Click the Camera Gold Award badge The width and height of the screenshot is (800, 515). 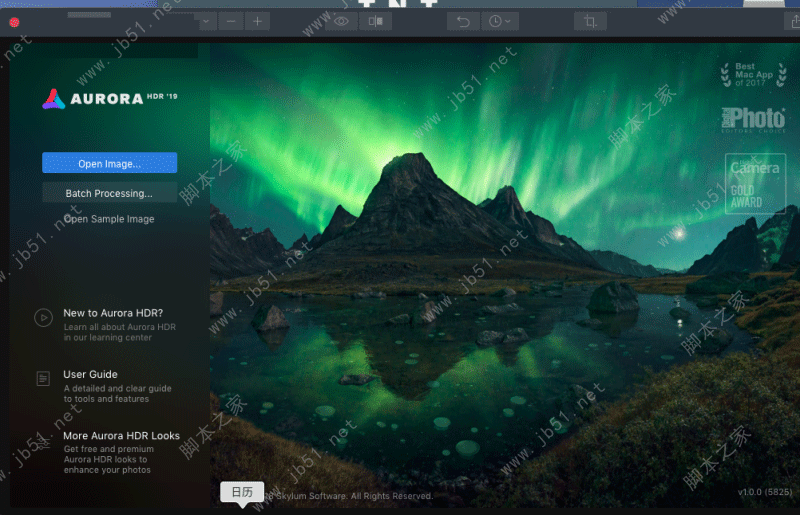point(755,183)
